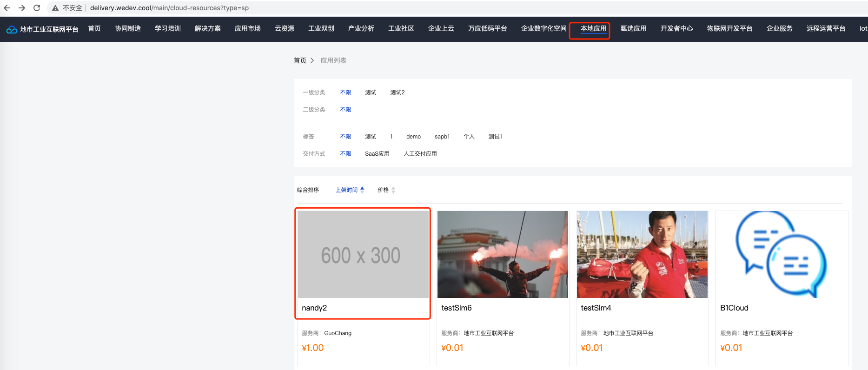
Task: Click the testSlm4 app title
Action: point(596,308)
